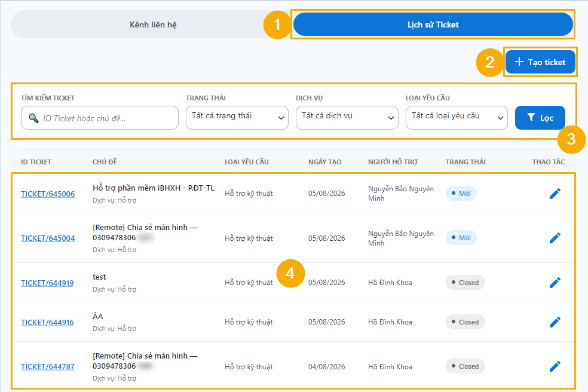Image resolution: width=588 pixels, height=392 pixels.
Task: Click the ID TICKET column header
Action: pos(36,162)
